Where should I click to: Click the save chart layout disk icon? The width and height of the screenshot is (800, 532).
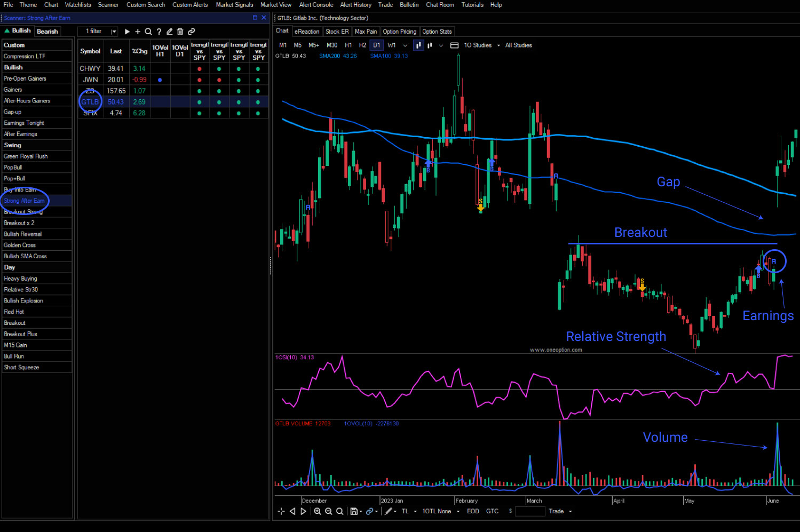[x=354, y=511]
